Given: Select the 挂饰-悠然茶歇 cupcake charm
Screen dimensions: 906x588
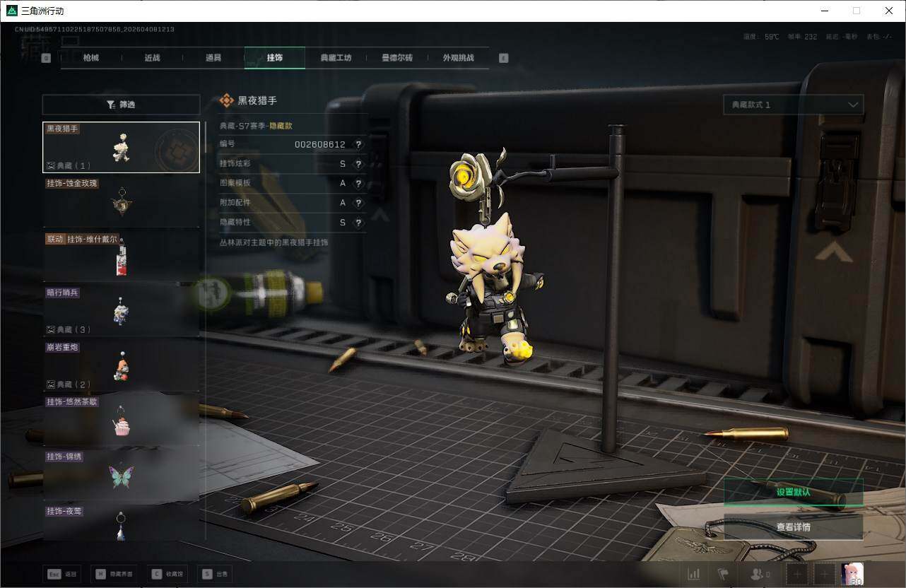Looking at the screenshot, I should point(121,421).
